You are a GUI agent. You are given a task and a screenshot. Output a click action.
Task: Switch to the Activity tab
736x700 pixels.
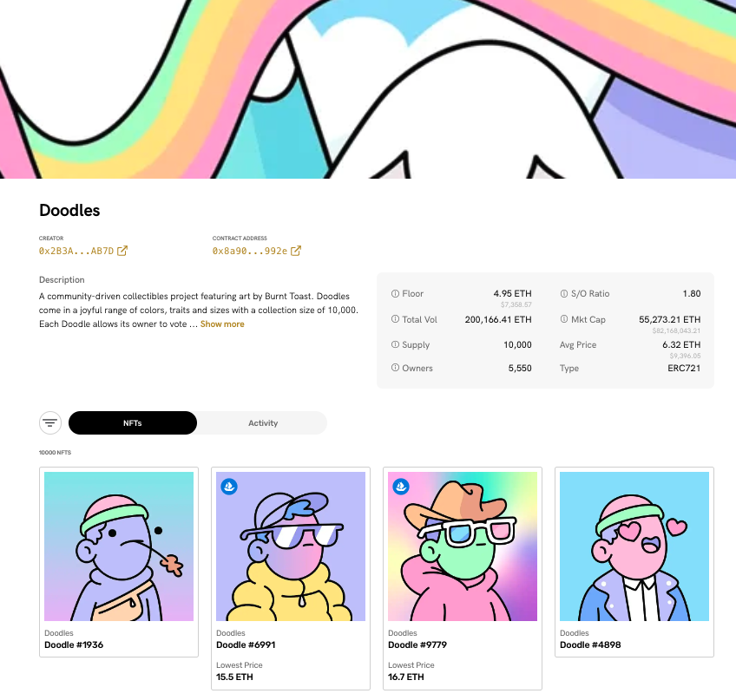click(x=263, y=422)
